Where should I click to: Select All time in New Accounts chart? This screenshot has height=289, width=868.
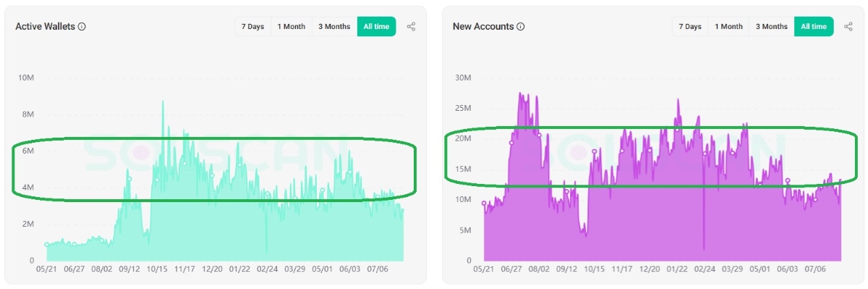(814, 27)
